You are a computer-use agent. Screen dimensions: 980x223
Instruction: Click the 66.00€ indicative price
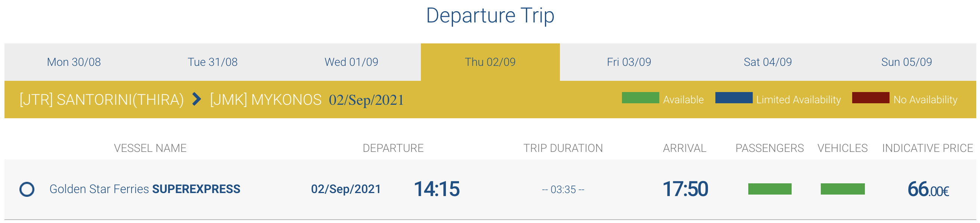[928, 189]
